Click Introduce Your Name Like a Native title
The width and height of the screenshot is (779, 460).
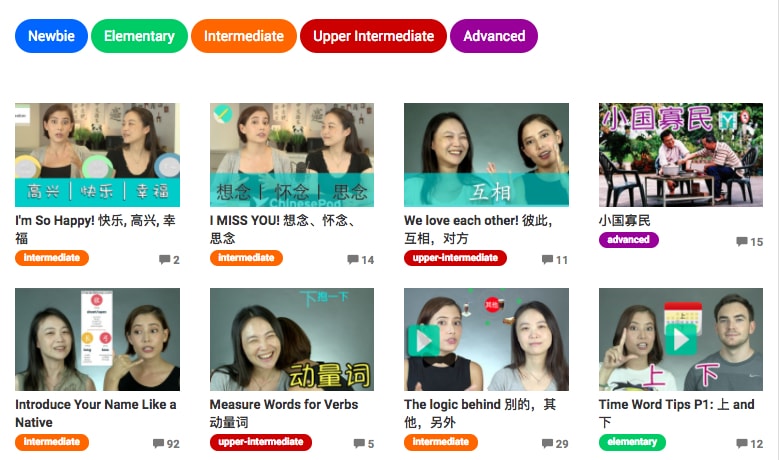click(x=96, y=413)
